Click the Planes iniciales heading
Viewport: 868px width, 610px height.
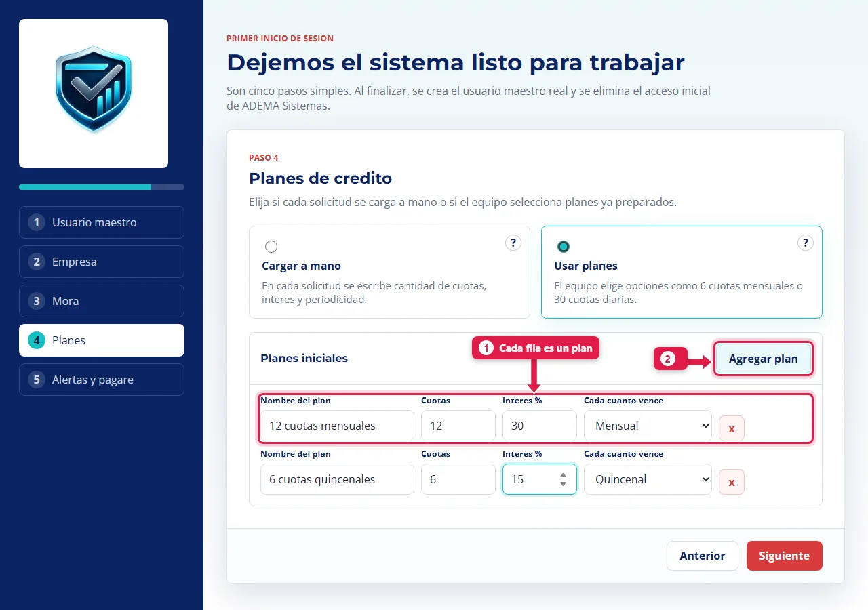[304, 358]
